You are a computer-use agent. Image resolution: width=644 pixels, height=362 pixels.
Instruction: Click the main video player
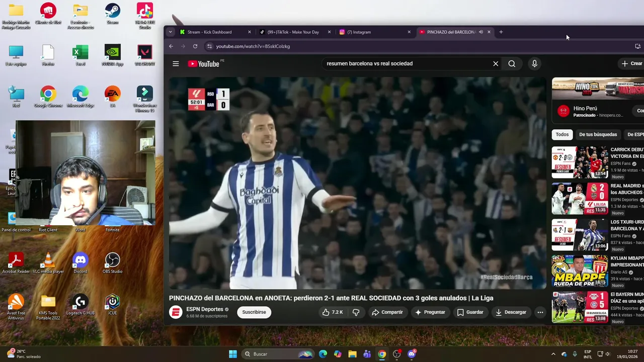pos(357,183)
